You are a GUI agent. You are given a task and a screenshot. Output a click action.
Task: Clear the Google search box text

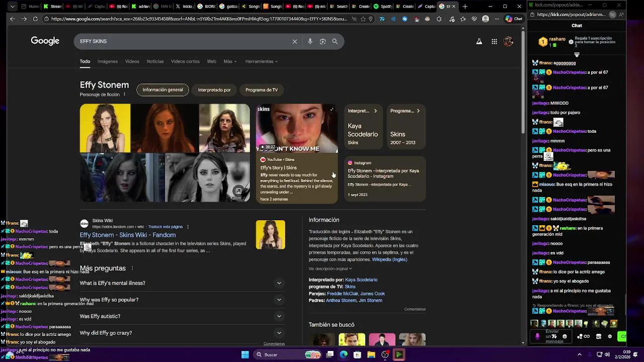[x=295, y=41]
